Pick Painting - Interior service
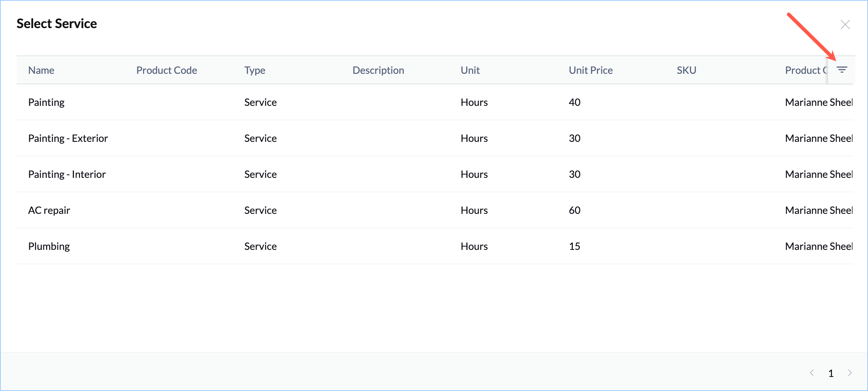Image resolution: width=868 pixels, height=391 pixels. (x=67, y=174)
